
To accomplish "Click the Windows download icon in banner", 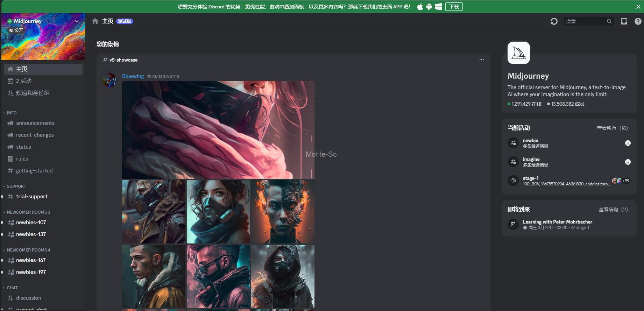I will point(438,7).
